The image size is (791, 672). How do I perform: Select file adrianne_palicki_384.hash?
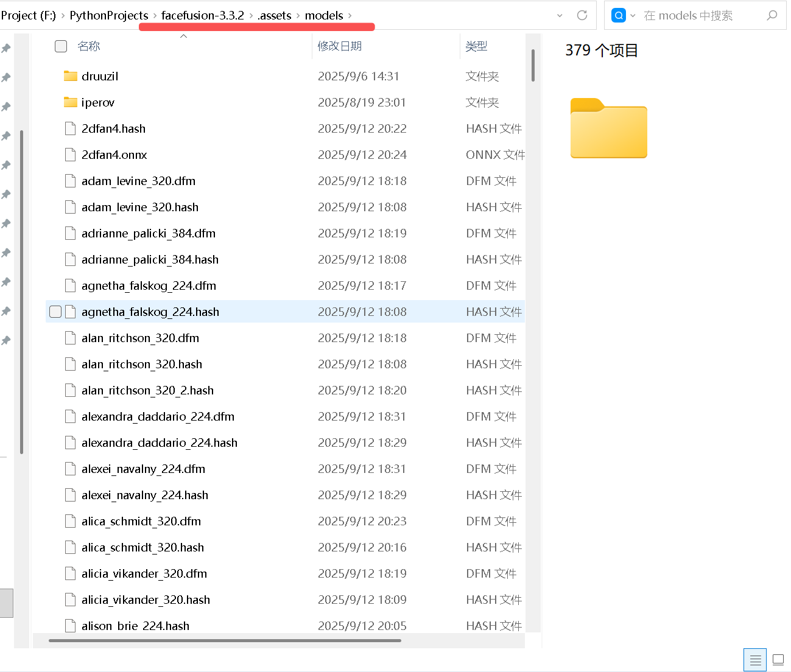pos(150,259)
